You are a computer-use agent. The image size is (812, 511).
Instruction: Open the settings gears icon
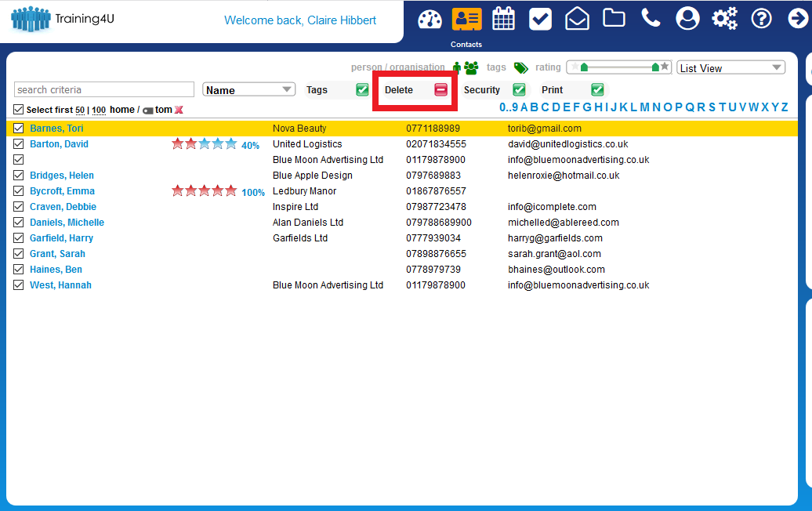(724, 19)
